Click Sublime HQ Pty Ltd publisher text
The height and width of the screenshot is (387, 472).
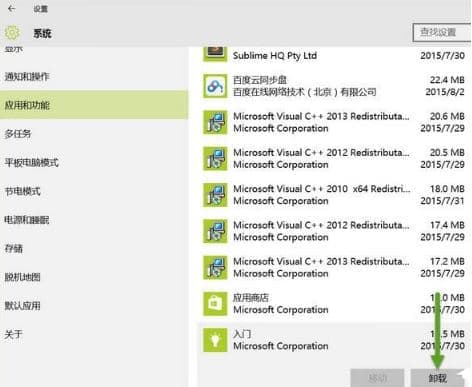point(275,56)
